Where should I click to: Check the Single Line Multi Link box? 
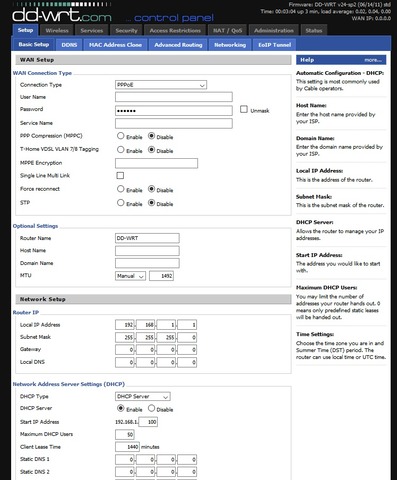tap(120, 175)
